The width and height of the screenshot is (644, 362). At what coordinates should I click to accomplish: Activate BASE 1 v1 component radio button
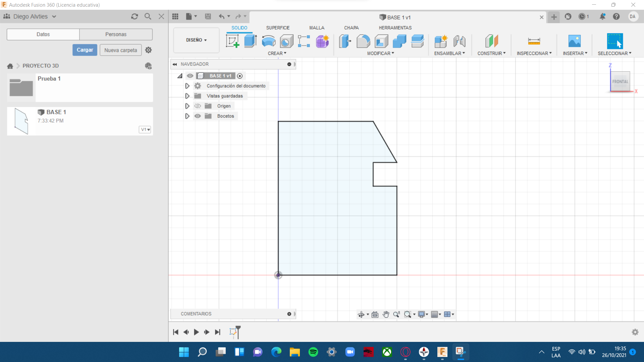[x=240, y=76]
